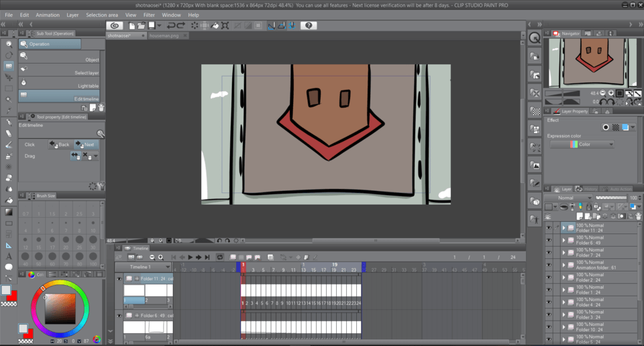Click the Next click-action button
This screenshot has width=644, height=346.
point(85,144)
